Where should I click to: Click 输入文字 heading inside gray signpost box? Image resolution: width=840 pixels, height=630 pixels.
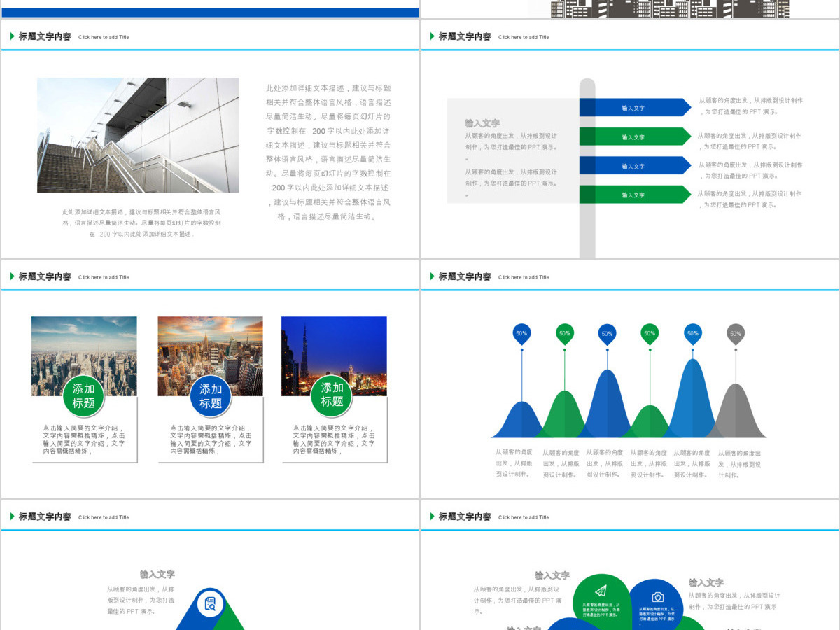482,123
